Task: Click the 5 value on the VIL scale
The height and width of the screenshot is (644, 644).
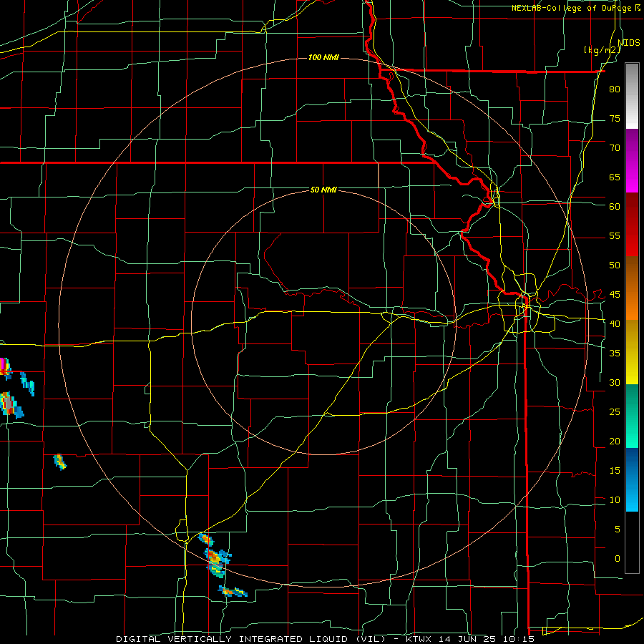Action: [618, 529]
